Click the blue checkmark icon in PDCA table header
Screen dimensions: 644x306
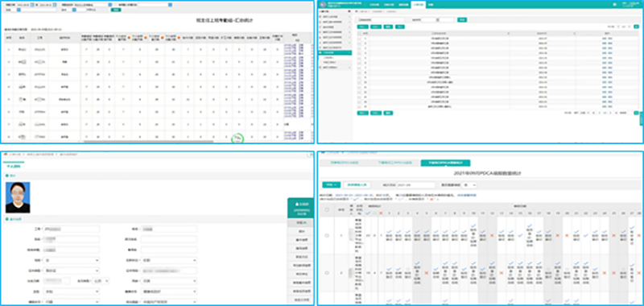pos(368,213)
